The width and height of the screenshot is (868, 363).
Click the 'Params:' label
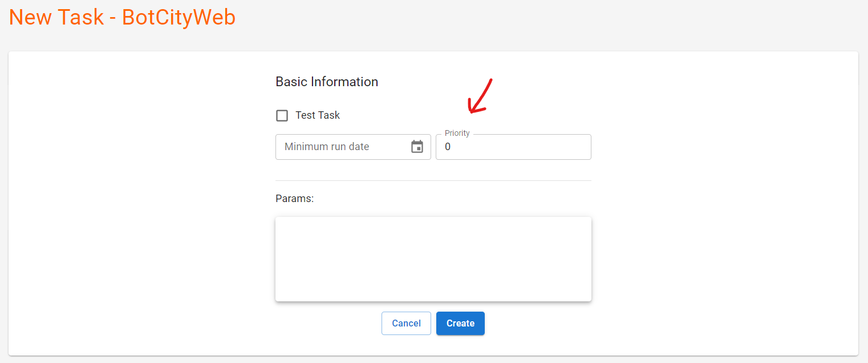[295, 199]
